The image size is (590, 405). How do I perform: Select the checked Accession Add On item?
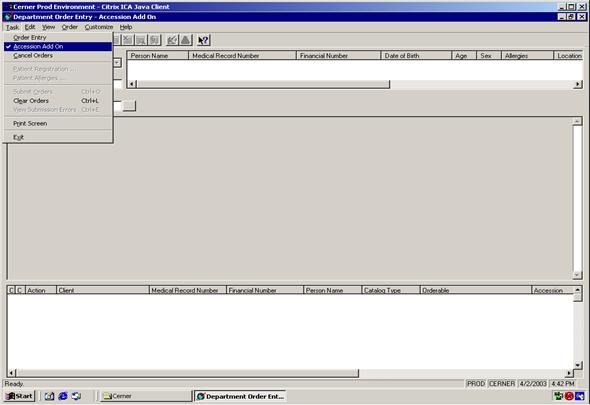point(58,46)
